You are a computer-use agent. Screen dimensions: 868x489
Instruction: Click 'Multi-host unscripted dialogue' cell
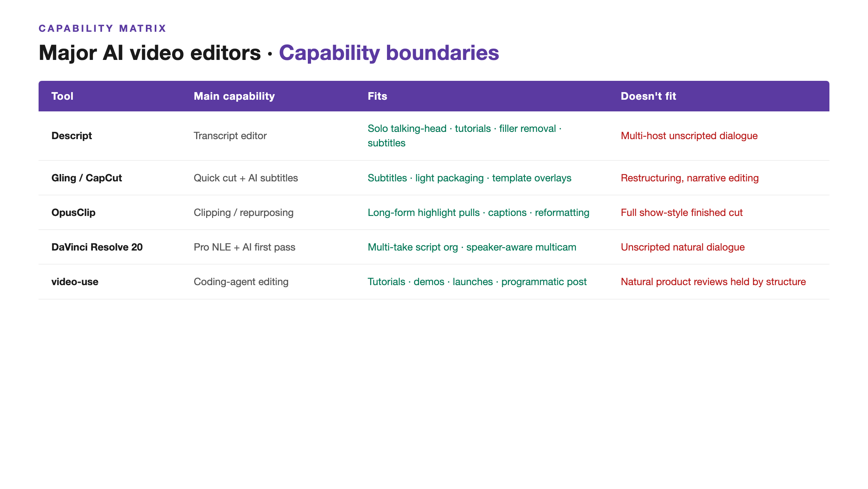[x=689, y=136]
